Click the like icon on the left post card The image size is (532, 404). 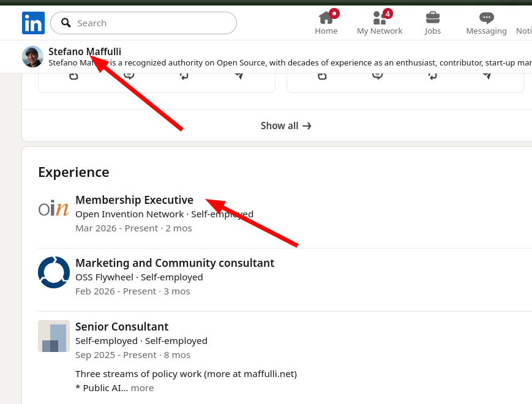[x=73, y=76]
